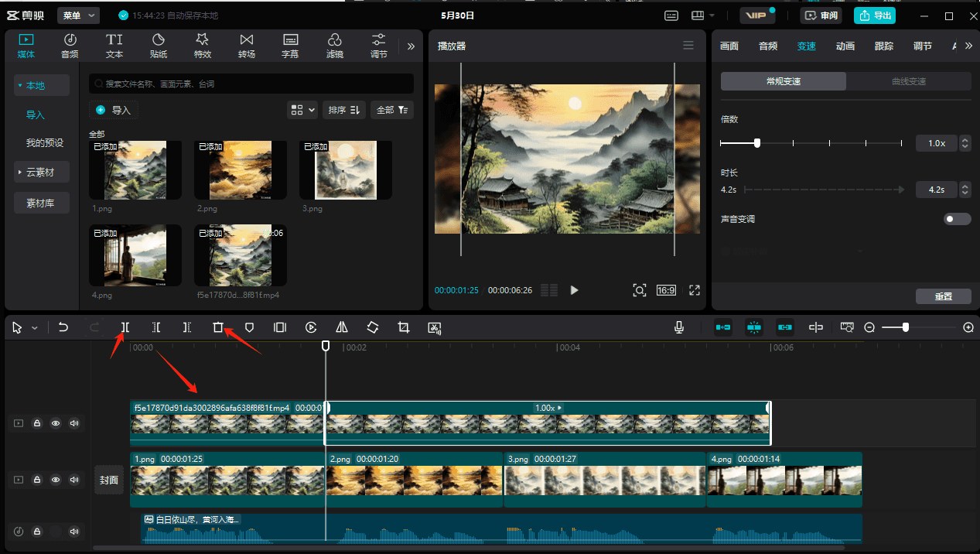Click the 封面 cover button

[109, 480]
